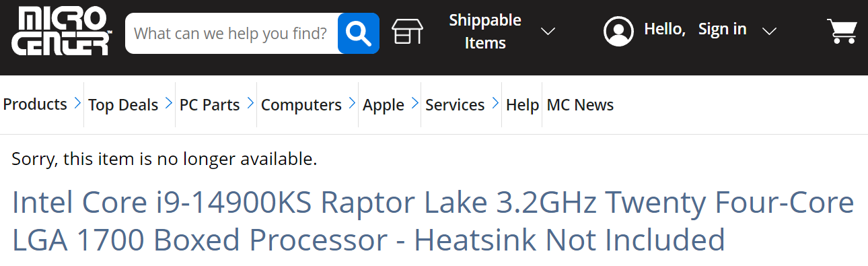Click into the search input field
The width and height of the screenshot is (868, 266).
[231, 33]
